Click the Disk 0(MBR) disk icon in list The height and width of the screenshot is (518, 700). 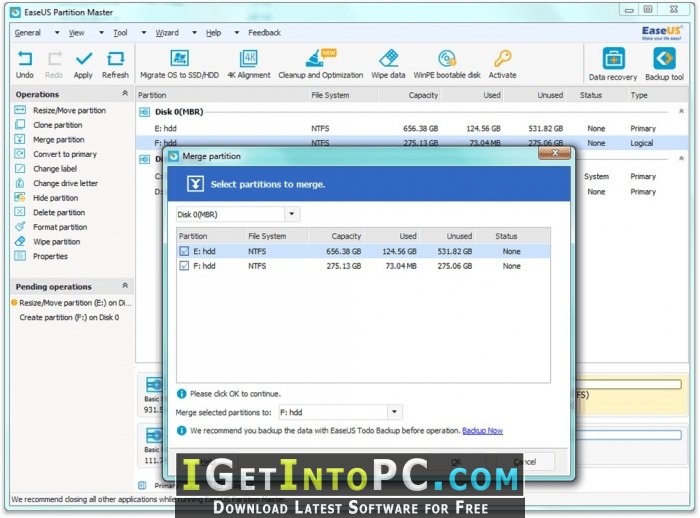[145, 112]
